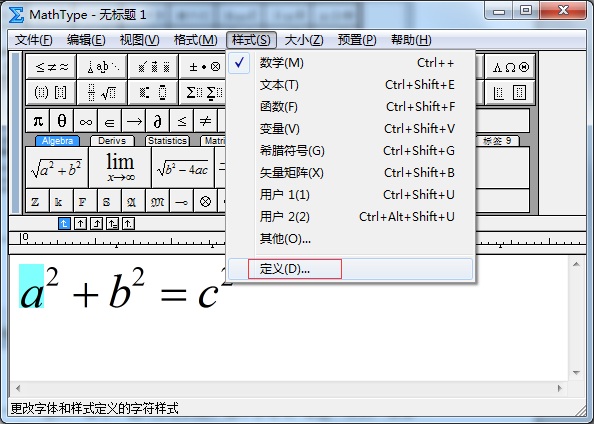Switch to the 标签 9 tab
Image resolution: width=594 pixels, height=424 pixels.
(x=497, y=141)
